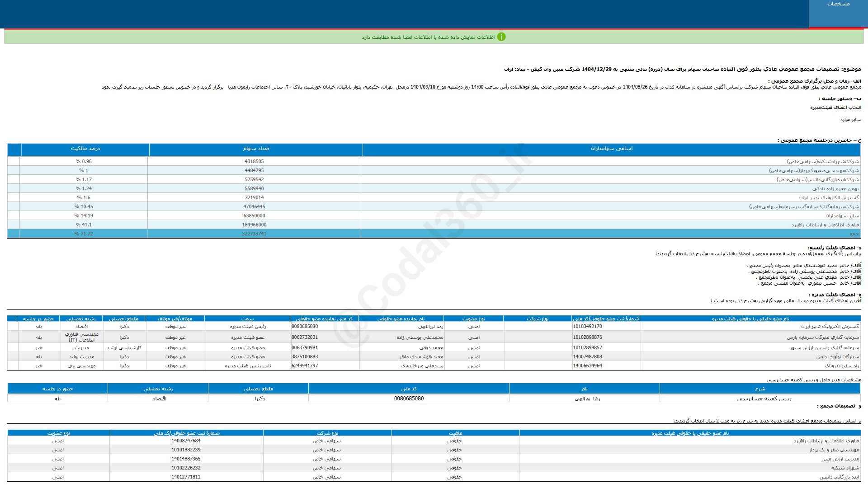The image size is (868, 488).
Task: Click registration number 10103492170
Action: click(x=587, y=326)
